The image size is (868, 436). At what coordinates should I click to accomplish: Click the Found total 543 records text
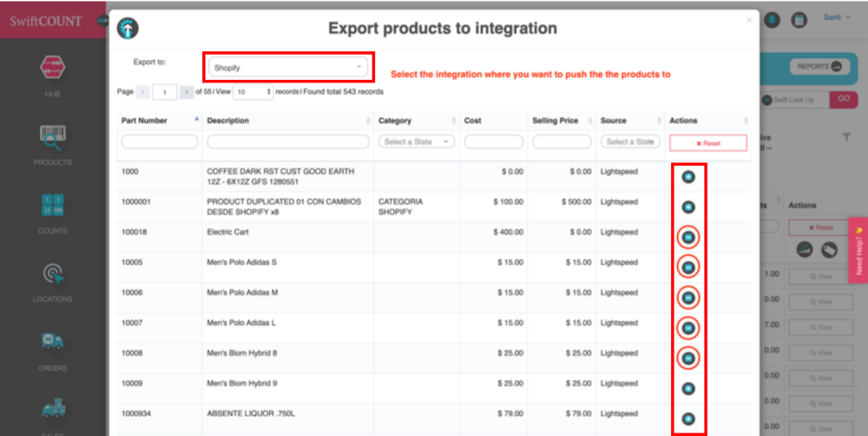tap(343, 92)
